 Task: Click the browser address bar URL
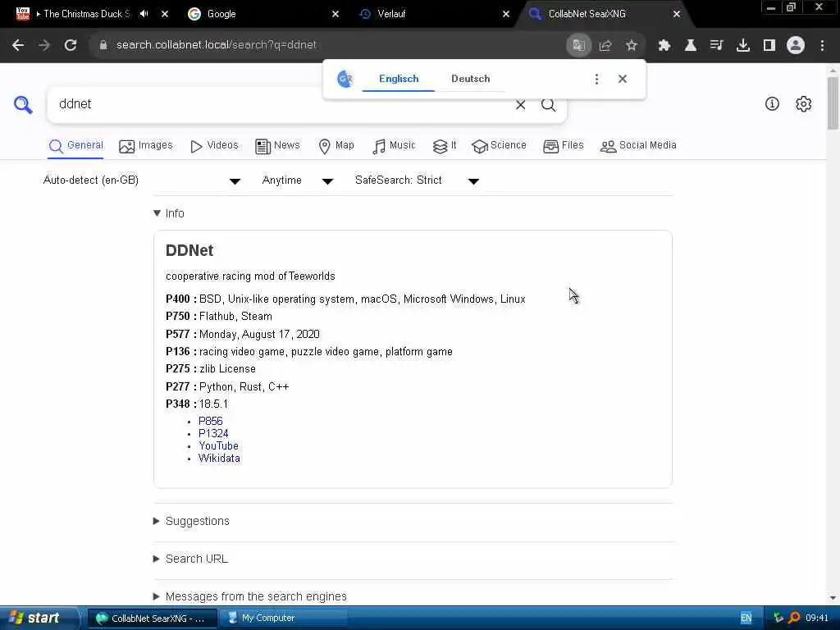(x=216, y=46)
